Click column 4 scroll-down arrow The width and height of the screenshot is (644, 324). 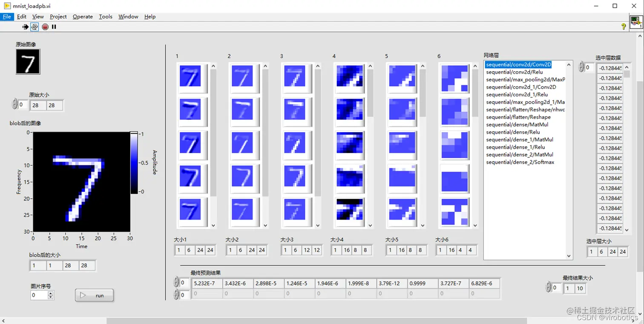pyautogui.click(x=370, y=226)
